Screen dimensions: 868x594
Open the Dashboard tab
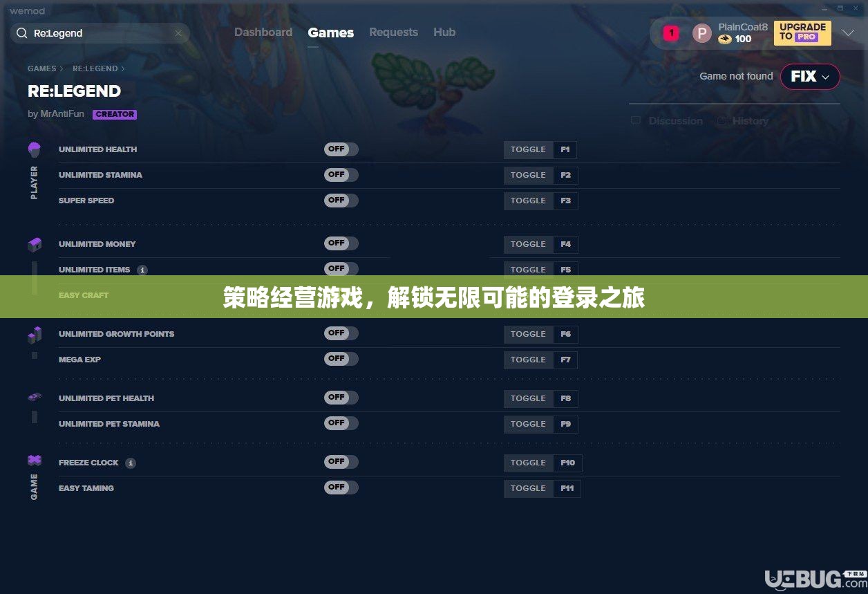pos(263,33)
